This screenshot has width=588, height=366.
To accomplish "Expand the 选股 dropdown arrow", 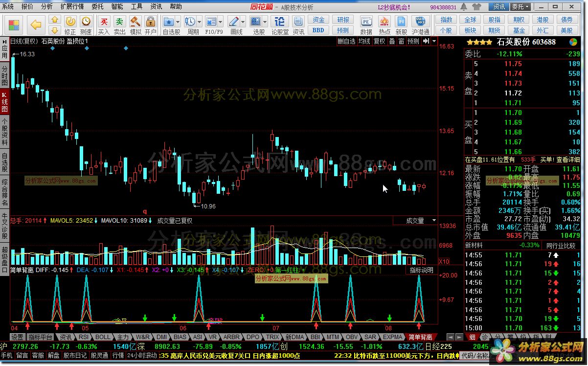I will pos(265,22).
